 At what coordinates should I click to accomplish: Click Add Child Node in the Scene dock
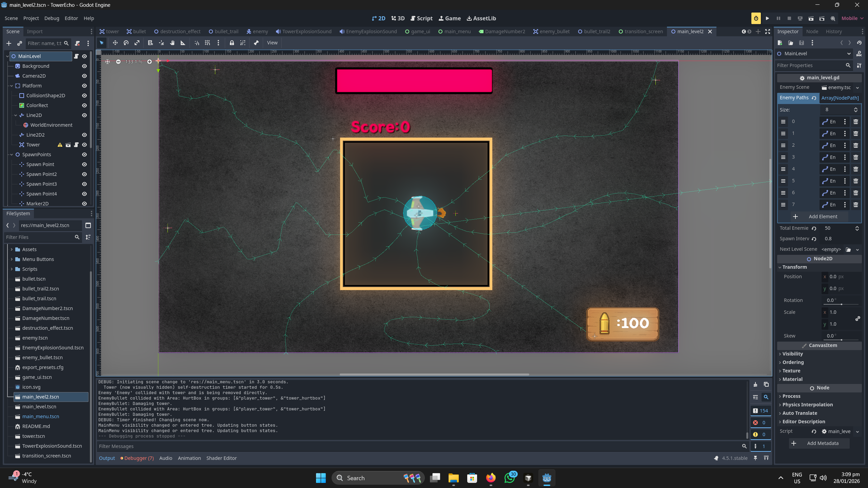click(x=8, y=43)
